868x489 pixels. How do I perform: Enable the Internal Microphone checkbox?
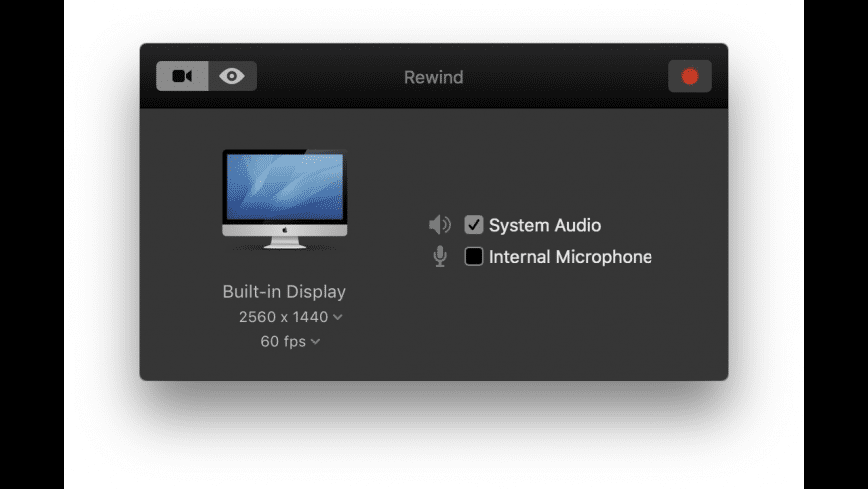coord(473,256)
